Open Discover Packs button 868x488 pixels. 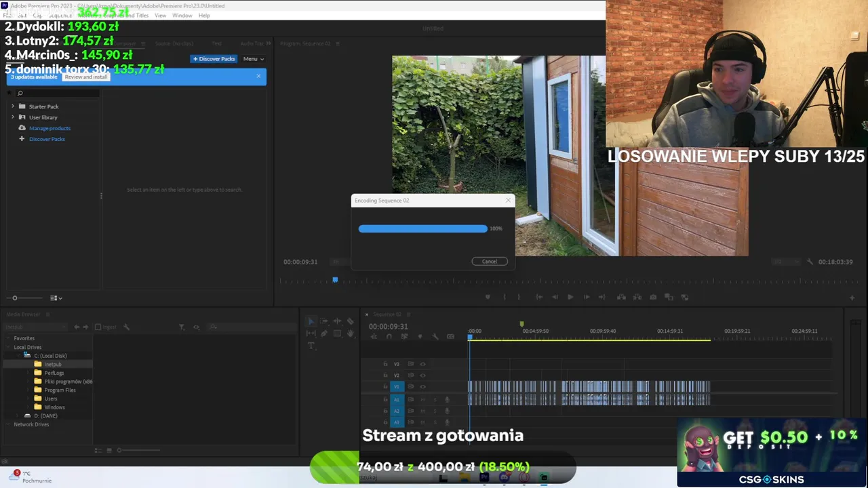(x=214, y=59)
